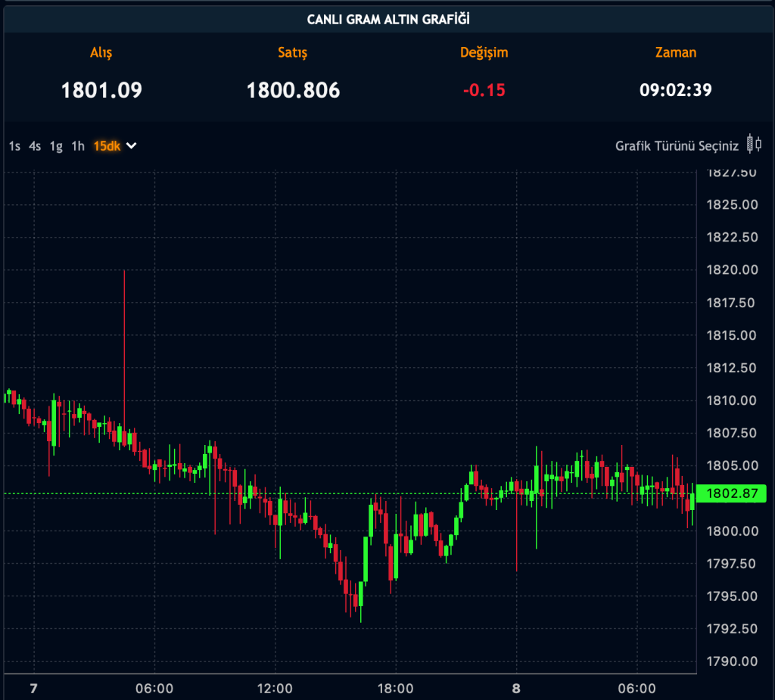Click the 1797.50 price axis label
The height and width of the screenshot is (700, 775).
pyautogui.click(x=731, y=564)
